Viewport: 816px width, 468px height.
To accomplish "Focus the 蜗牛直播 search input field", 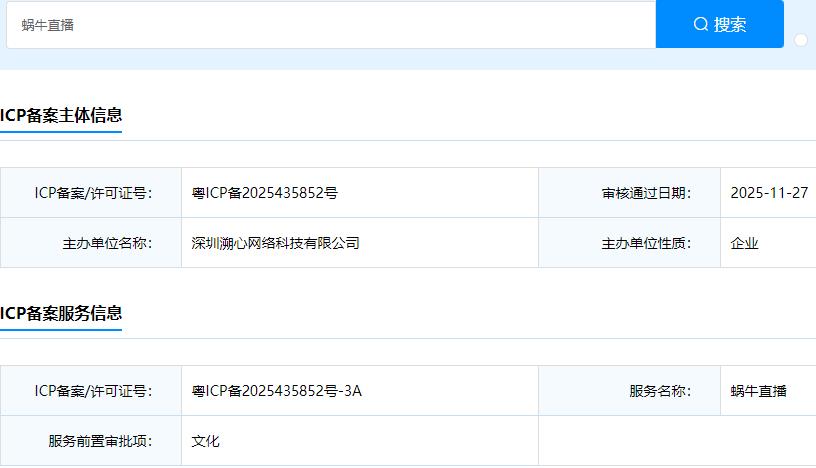I will 330,25.
